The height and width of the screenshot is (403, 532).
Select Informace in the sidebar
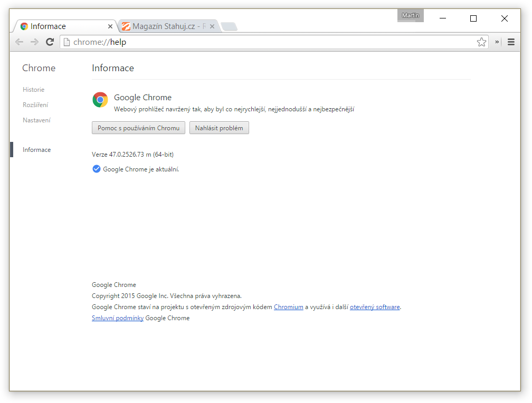36,150
